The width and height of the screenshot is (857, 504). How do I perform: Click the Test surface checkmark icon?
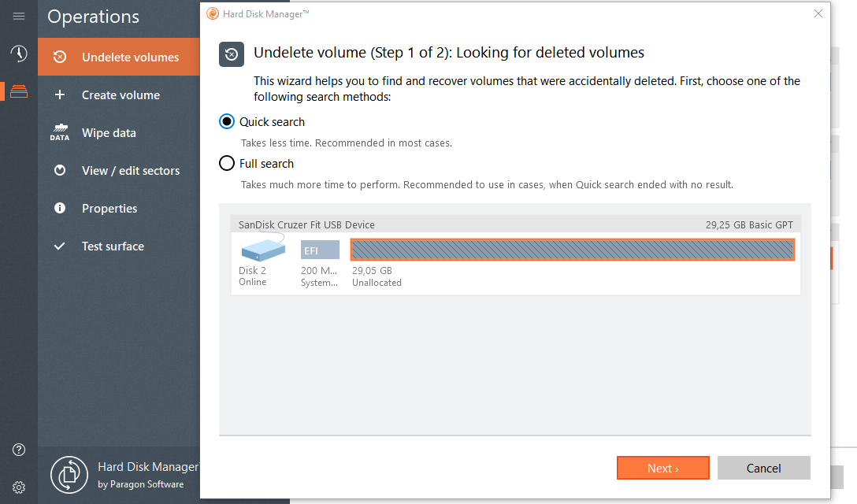pyautogui.click(x=60, y=246)
